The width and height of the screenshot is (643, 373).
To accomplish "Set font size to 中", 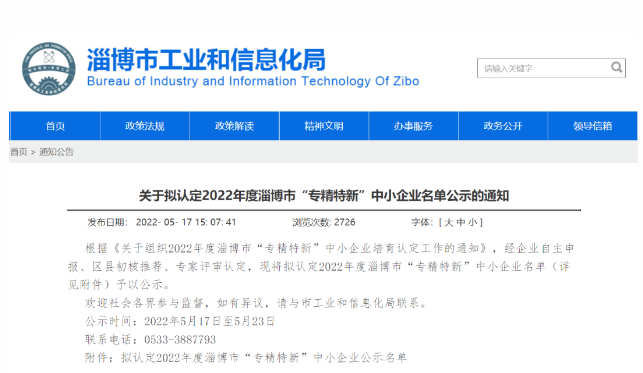I will coord(461,223).
